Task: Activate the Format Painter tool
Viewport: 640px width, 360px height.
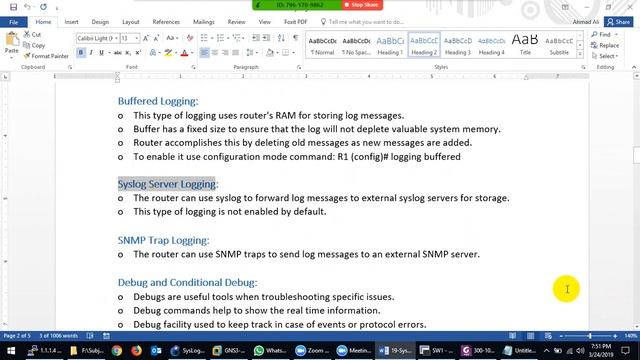Action: point(46,56)
